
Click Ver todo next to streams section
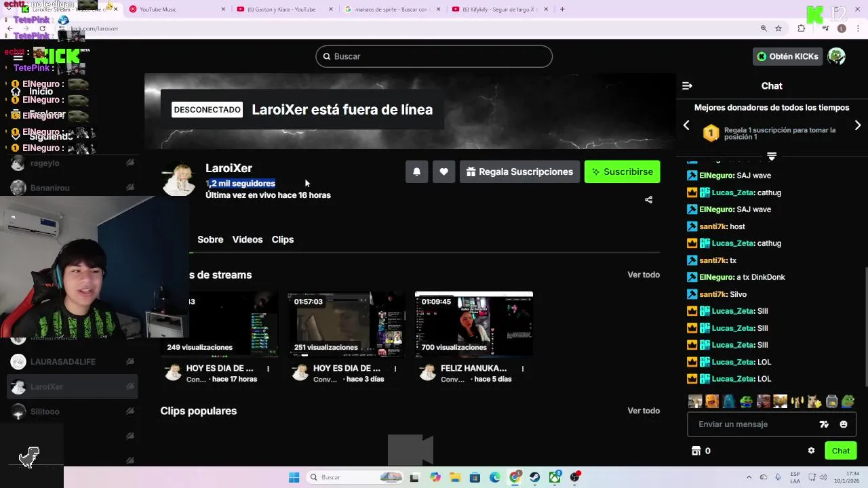coord(644,274)
